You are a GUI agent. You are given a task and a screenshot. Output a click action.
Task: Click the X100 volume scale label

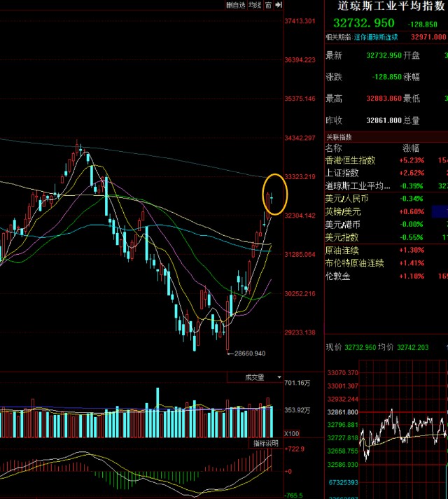pyautogui.click(x=292, y=434)
